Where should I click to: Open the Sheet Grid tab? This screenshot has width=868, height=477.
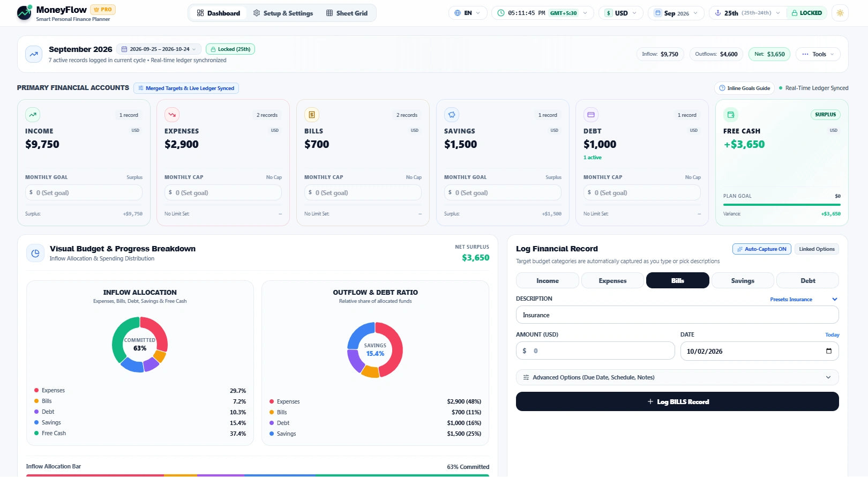tap(347, 13)
